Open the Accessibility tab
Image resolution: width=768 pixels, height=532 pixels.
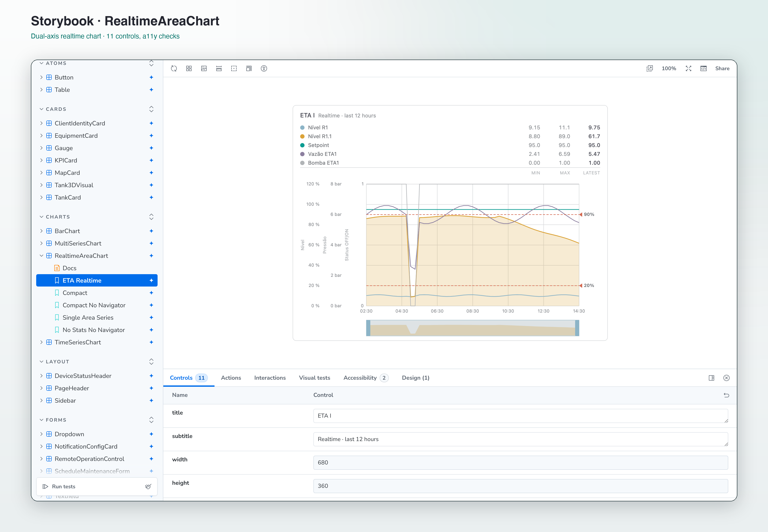366,378
